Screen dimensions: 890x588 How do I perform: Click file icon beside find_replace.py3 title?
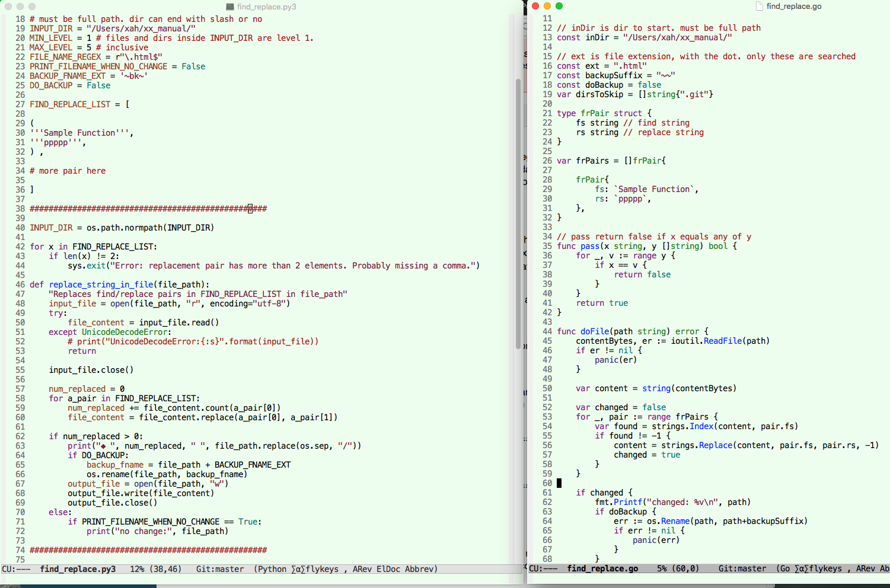coord(230,7)
